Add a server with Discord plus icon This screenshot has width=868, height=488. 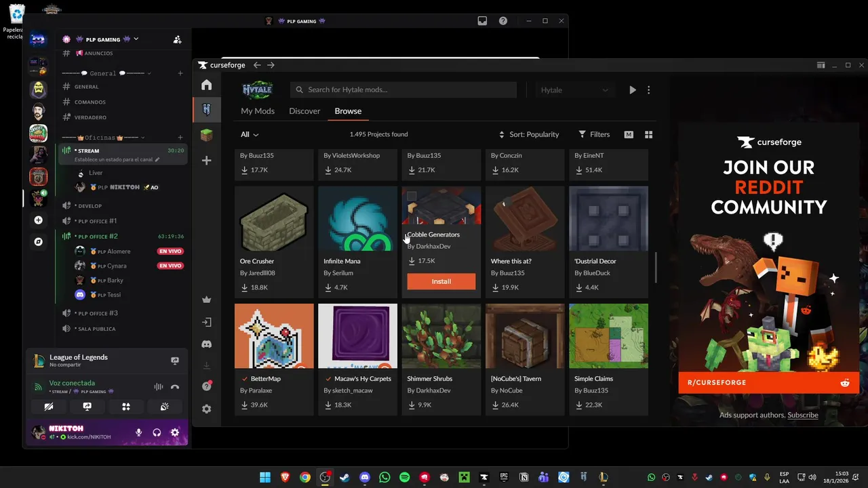pos(38,220)
